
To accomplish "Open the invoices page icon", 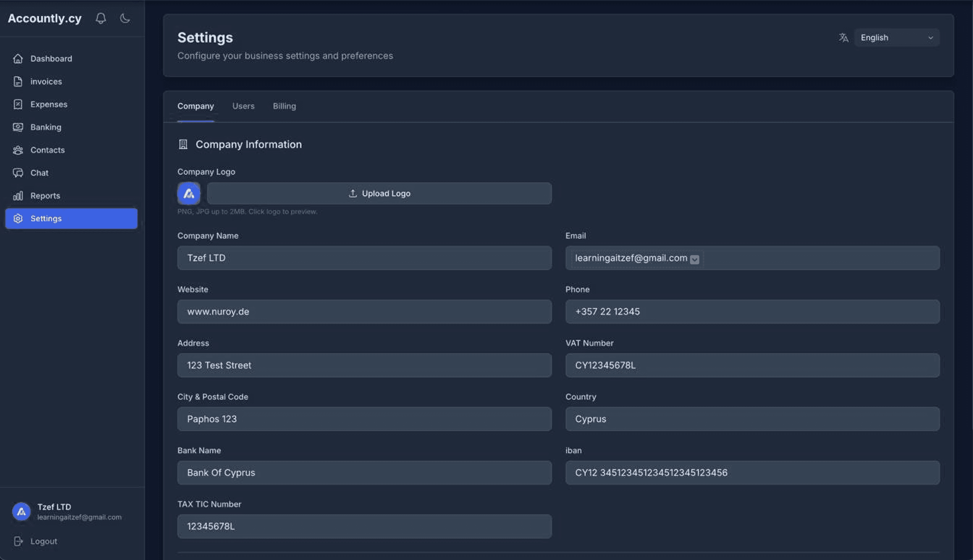I will click(x=18, y=82).
